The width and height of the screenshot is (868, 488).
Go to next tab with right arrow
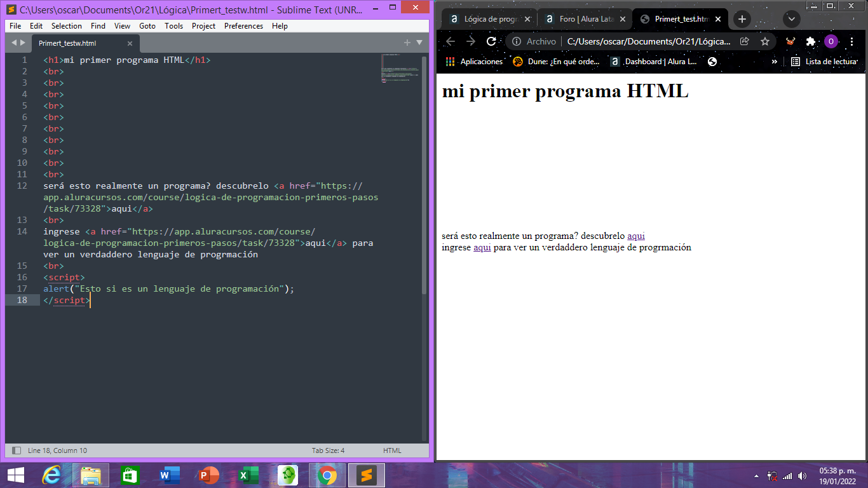[x=23, y=43]
